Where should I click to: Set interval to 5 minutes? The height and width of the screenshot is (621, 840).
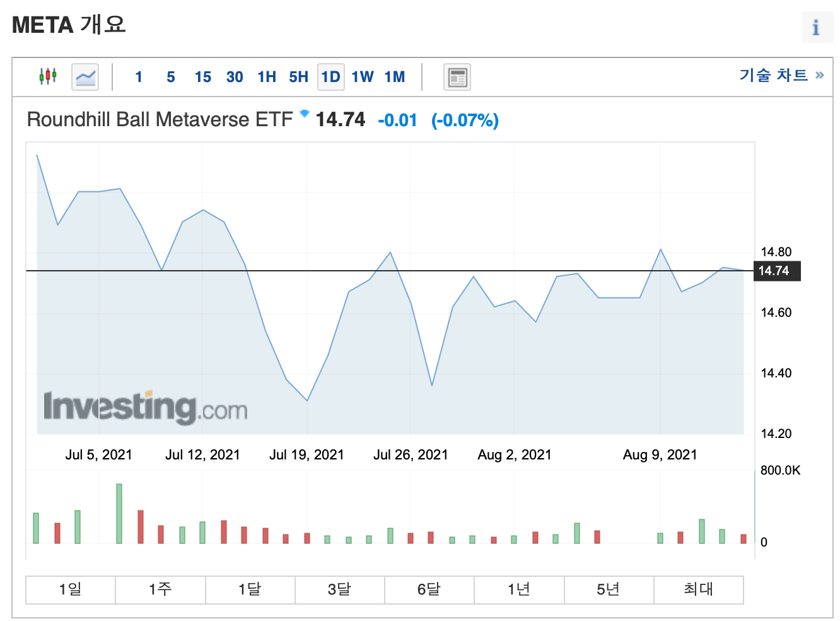click(x=171, y=77)
